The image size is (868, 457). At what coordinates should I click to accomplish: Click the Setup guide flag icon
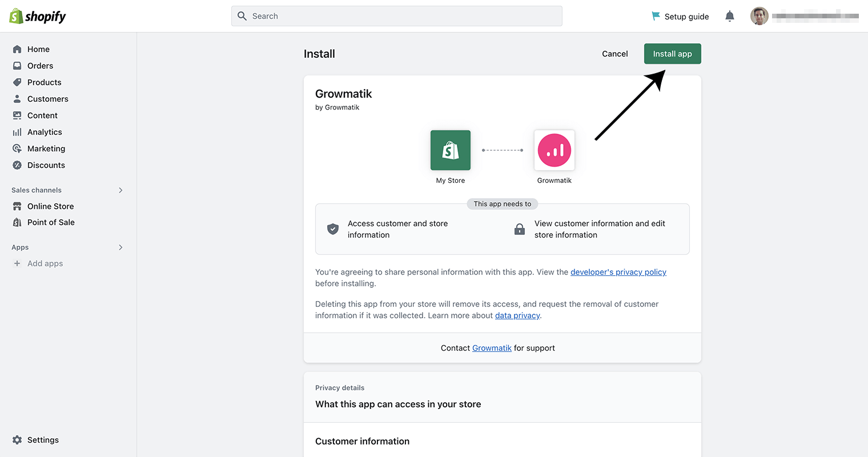click(x=656, y=17)
